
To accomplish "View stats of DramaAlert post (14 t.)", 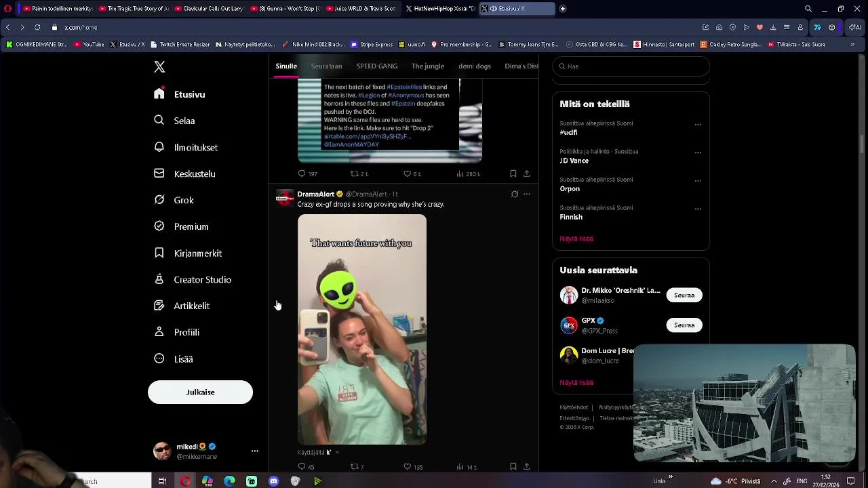I will click(x=467, y=466).
